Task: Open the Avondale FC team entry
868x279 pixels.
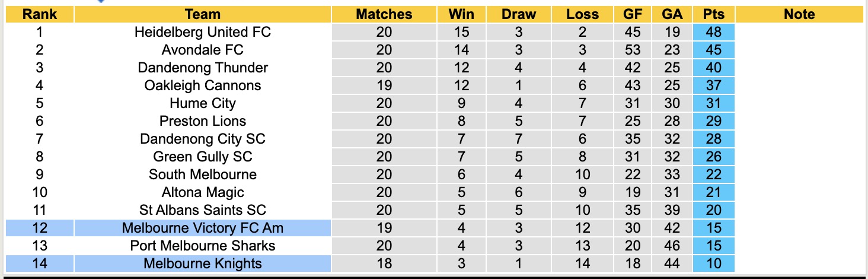Action: (202, 50)
